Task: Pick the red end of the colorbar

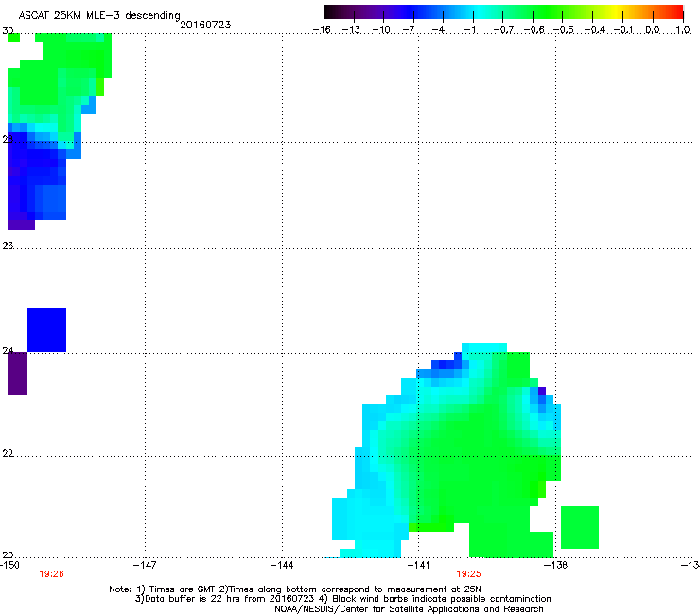Action: pyautogui.click(x=676, y=12)
